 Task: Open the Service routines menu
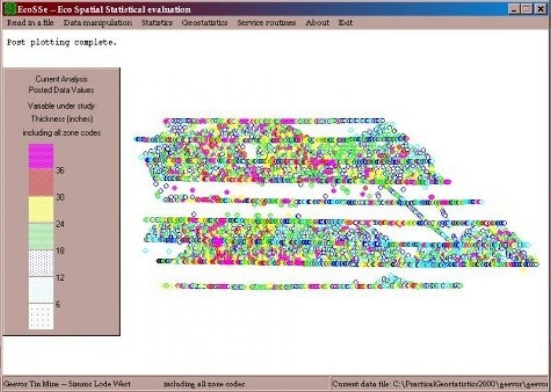266,22
